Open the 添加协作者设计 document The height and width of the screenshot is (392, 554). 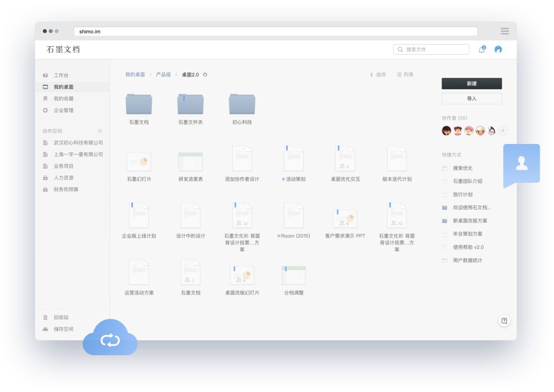click(x=242, y=163)
